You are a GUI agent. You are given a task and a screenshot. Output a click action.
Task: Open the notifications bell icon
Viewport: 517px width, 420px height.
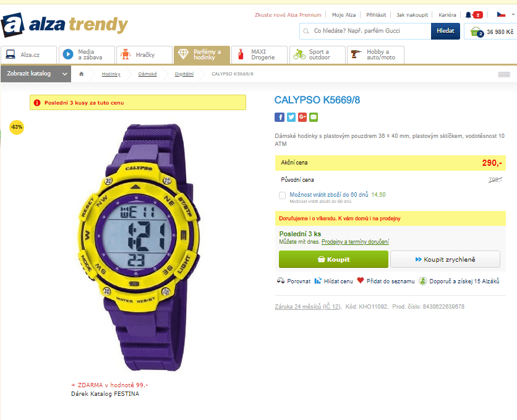tap(468, 15)
